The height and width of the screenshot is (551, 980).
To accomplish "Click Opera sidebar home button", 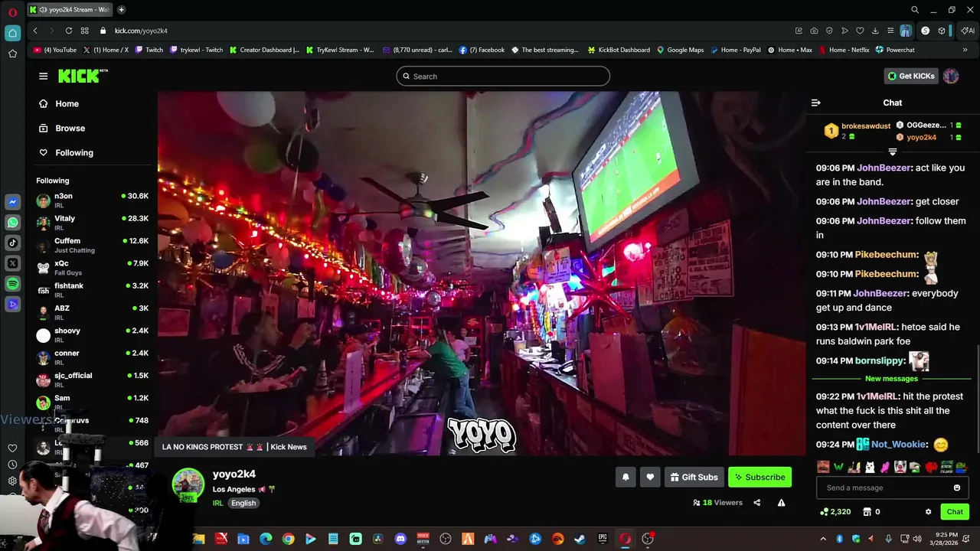I will tap(12, 33).
